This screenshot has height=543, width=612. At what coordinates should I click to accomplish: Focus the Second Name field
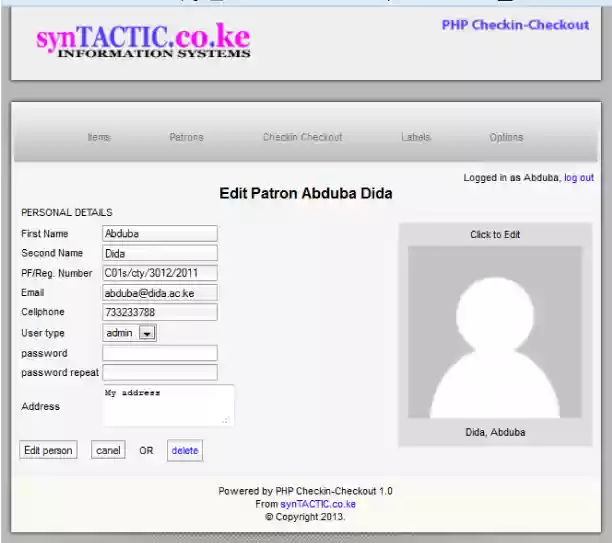[x=160, y=253]
